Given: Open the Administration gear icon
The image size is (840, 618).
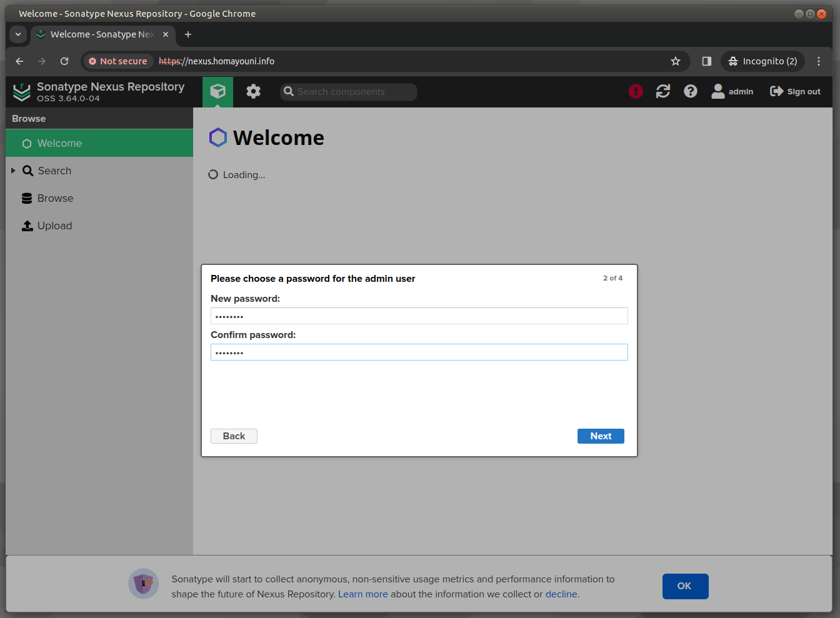Looking at the screenshot, I should coord(253,92).
